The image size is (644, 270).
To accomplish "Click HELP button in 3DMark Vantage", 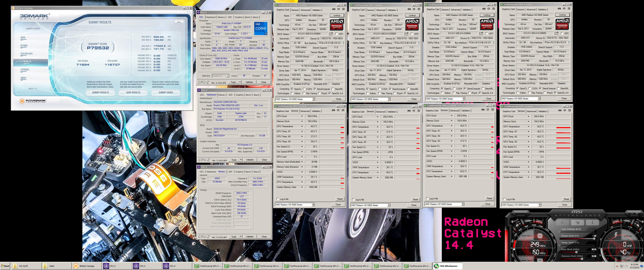I will (179, 22).
